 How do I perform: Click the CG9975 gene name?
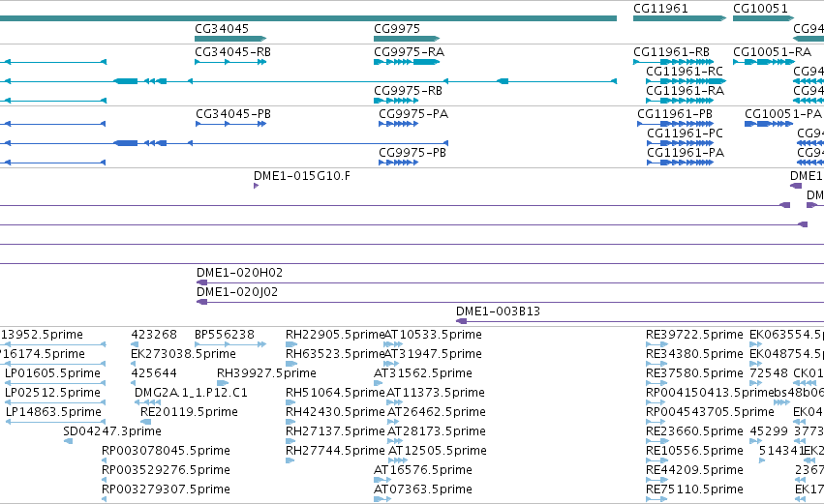pyautogui.click(x=397, y=28)
